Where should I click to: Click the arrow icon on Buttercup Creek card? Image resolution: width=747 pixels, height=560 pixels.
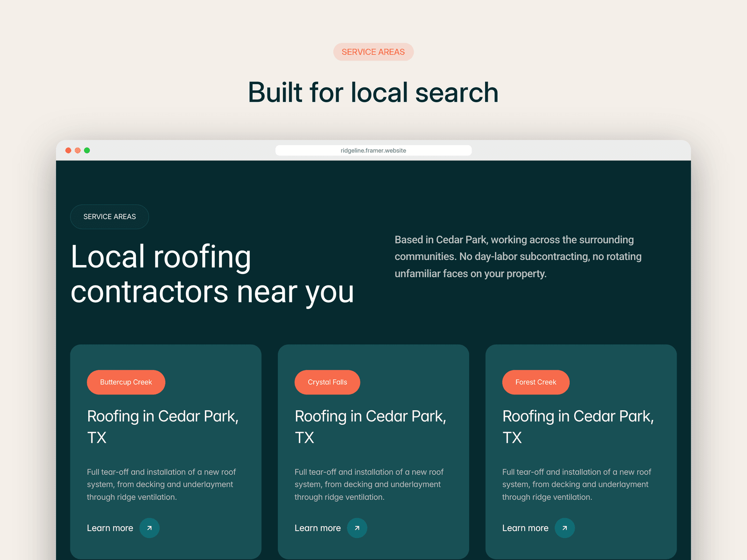click(149, 528)
